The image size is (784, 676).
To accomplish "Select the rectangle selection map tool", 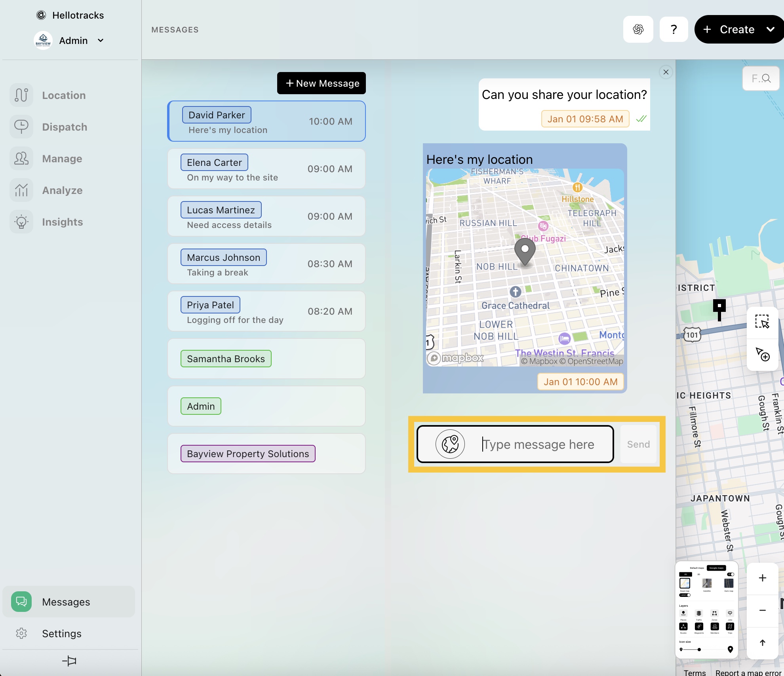I will tap(762, 321).
